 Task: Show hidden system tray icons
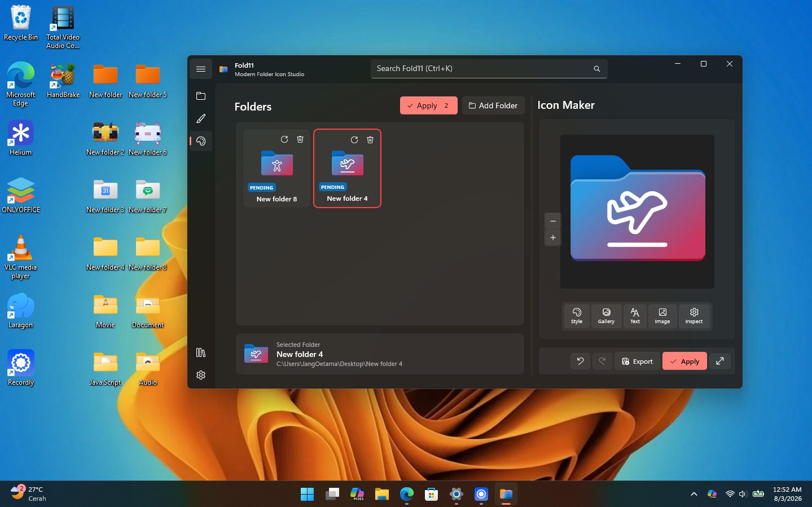pyautogui.click(x=694, y=494)
